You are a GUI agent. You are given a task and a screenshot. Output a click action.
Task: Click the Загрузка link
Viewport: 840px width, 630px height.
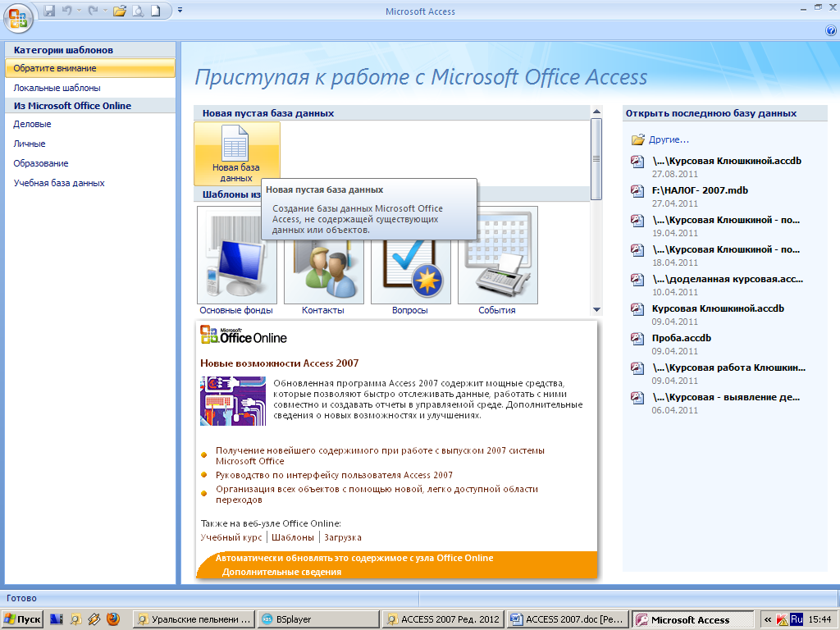[343, 537]
